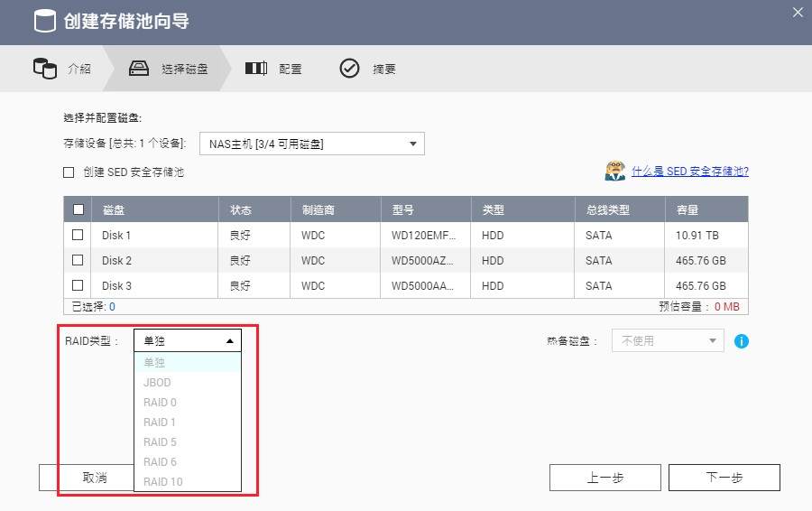Select RAID 0 in the RAID type list
Screen dimensions: 812x511
click(188, 402)
